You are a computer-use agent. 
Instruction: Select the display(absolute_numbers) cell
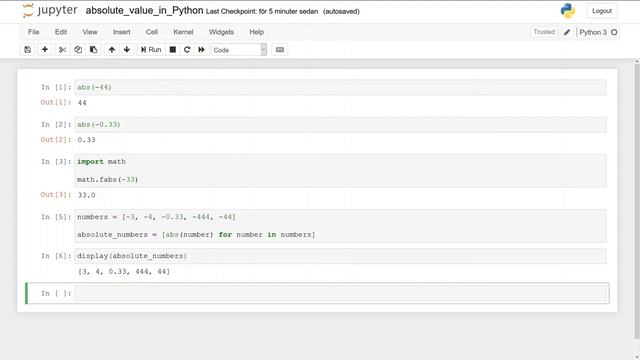pos(340,256)
